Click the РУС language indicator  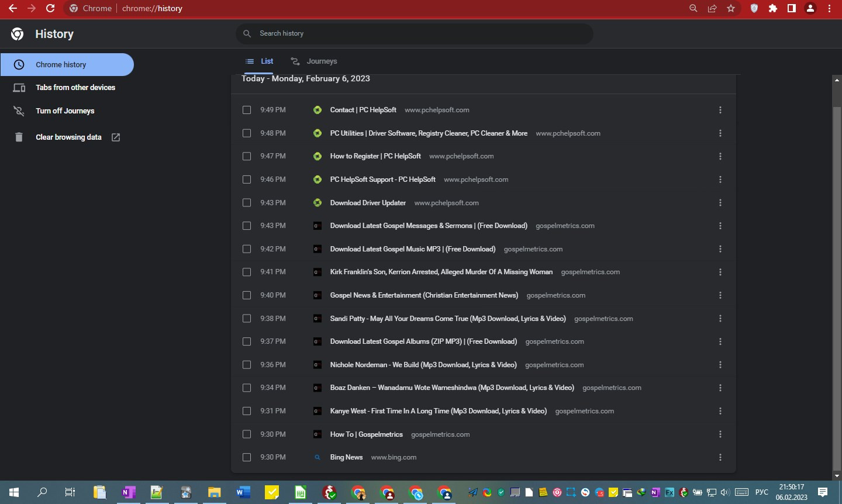[762, 492]
